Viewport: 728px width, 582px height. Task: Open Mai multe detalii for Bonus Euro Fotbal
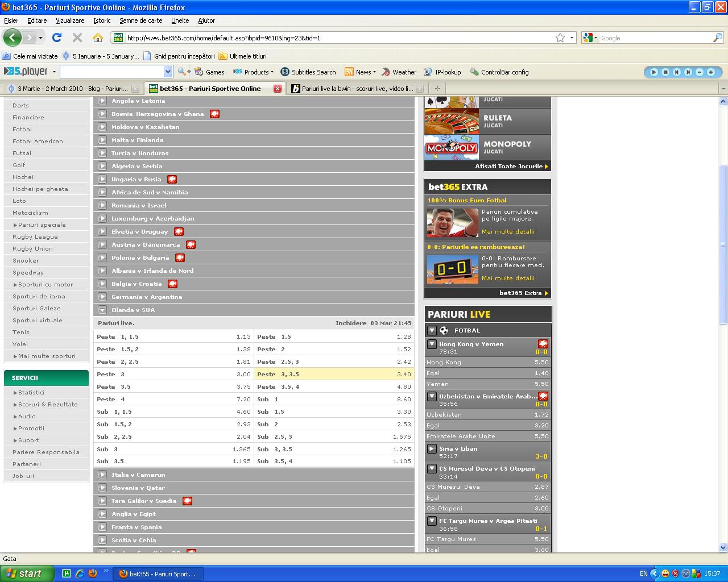pyautogui.click(x=508, y=231)
